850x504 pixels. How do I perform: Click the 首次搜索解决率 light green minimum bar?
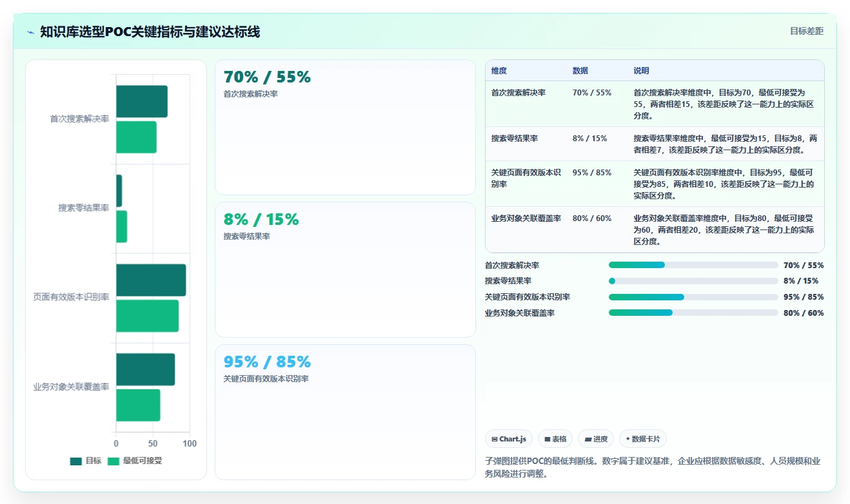(136, 137)
